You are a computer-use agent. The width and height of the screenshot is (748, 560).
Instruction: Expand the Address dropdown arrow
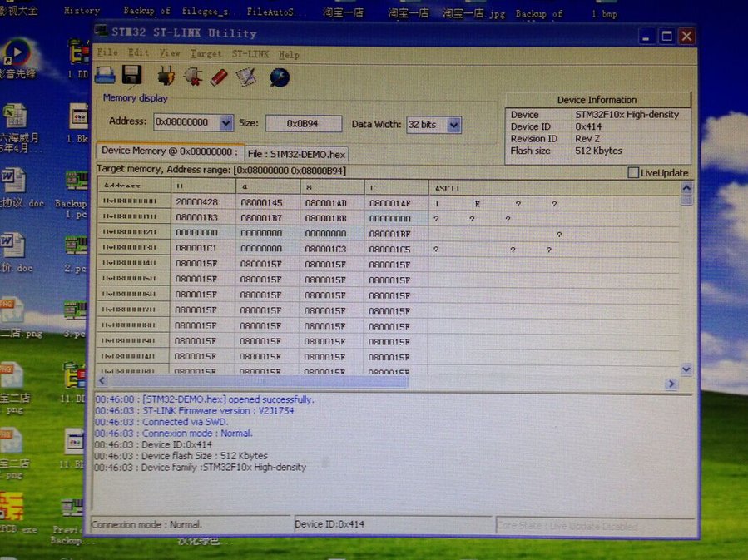click(226, 123)
